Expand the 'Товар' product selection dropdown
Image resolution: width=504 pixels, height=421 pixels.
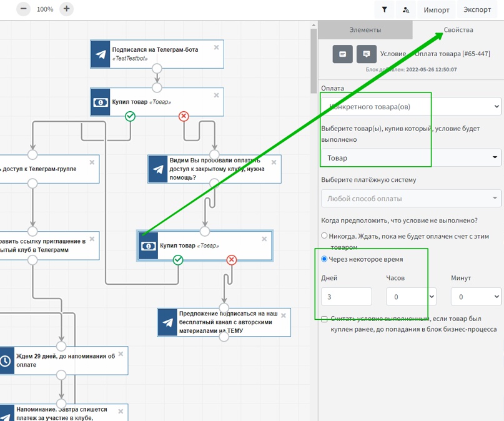point(410,157)
